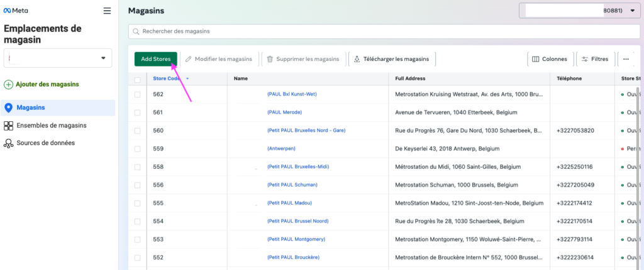The height and width of the screenshot is (270, 644).
Task: Open the Petit PAUL Brussel Noord link
Action: pyautogui.click(x=297, y=221)
